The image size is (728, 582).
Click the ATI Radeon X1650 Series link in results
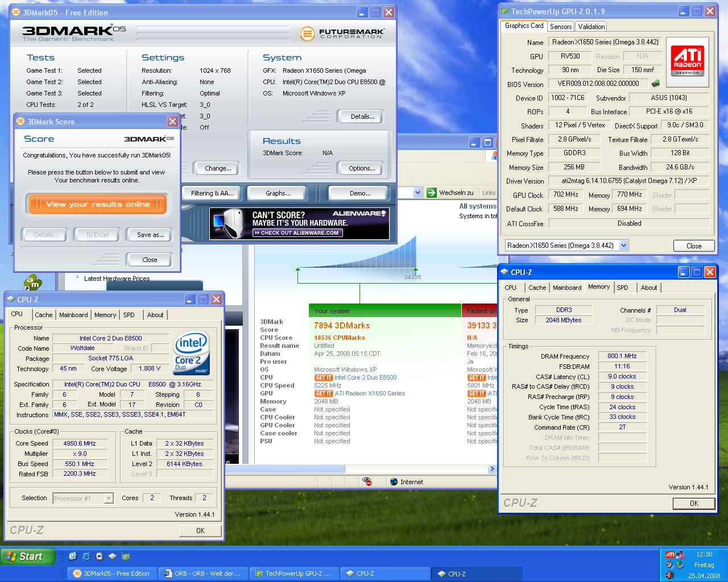pyautogui.click(x=370, y=393)
